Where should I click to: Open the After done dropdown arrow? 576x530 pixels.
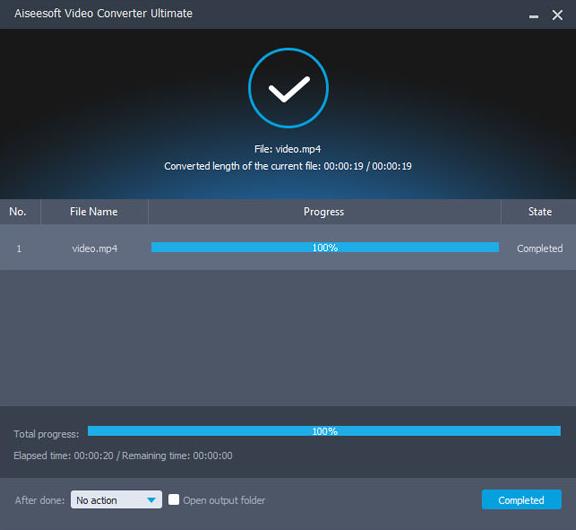click(x=151, y=500)
